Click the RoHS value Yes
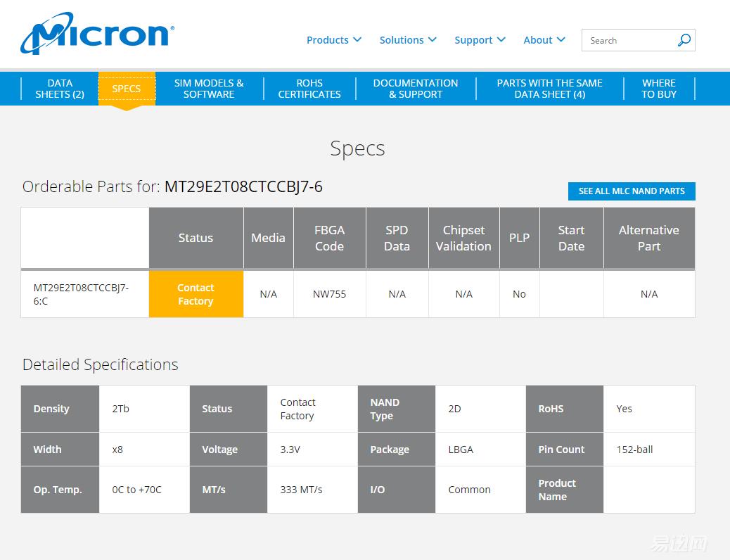 624,409
